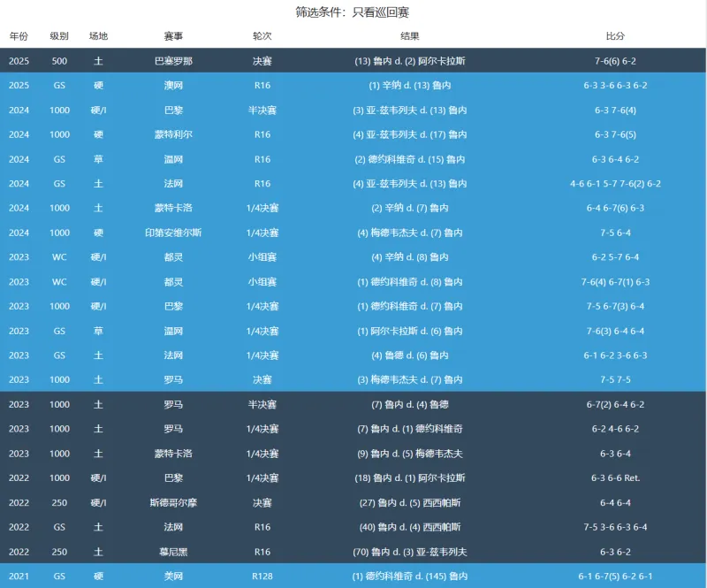Click result (4) 亚-兹韦列夫 d. (13) 鲁内 in the 法网 row

(x=410, y=184)
